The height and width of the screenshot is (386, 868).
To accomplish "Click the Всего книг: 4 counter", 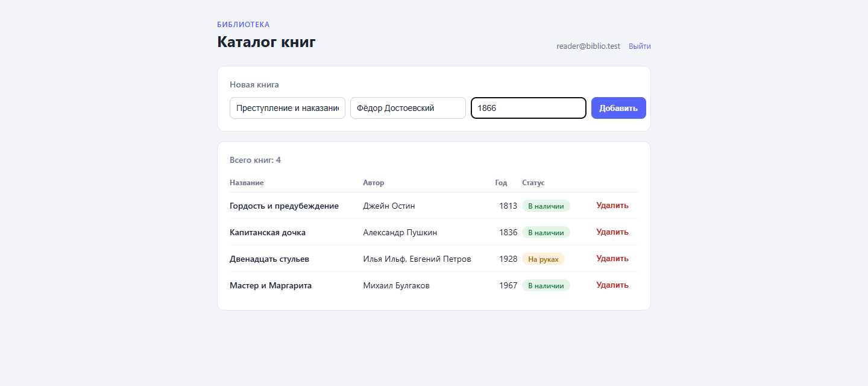I will point(255,160).
